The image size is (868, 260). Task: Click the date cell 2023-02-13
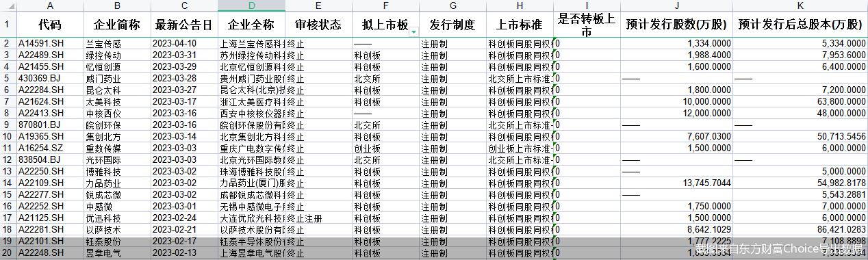point(184,253)
